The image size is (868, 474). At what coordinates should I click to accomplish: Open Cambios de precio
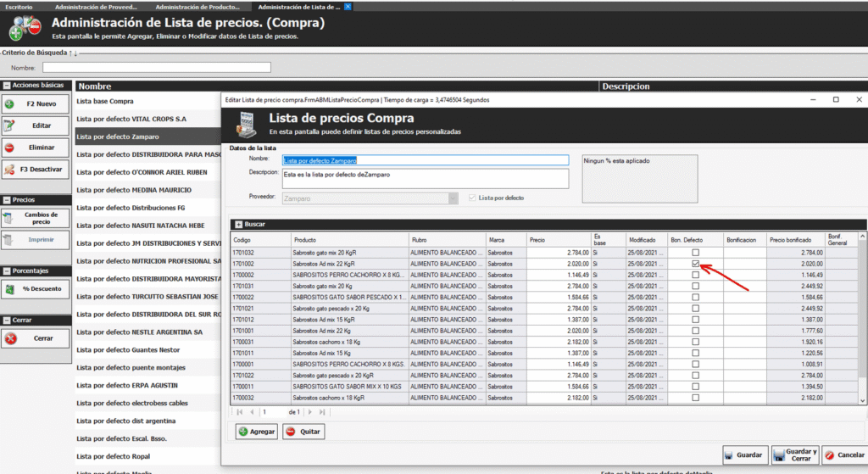(35, 218)
